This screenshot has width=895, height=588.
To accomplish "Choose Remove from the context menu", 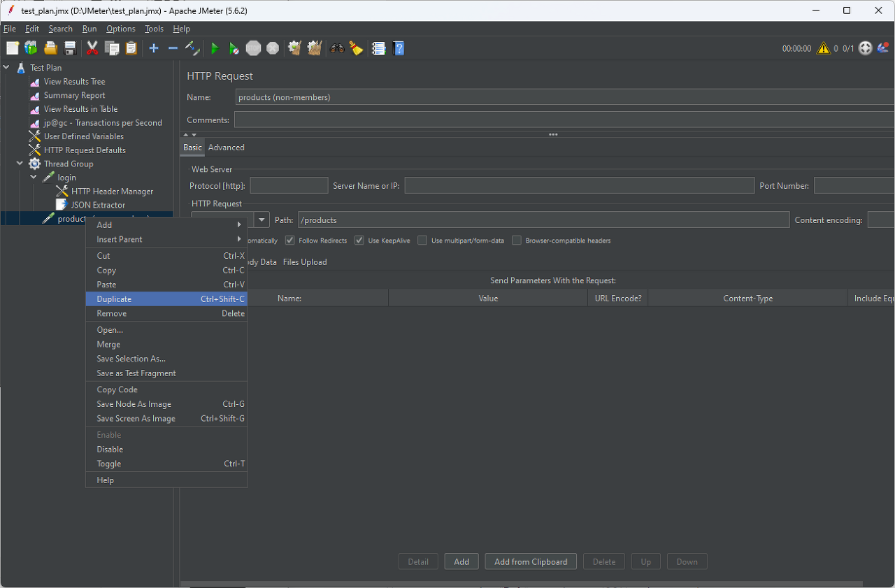I will (x=166, y=314).
